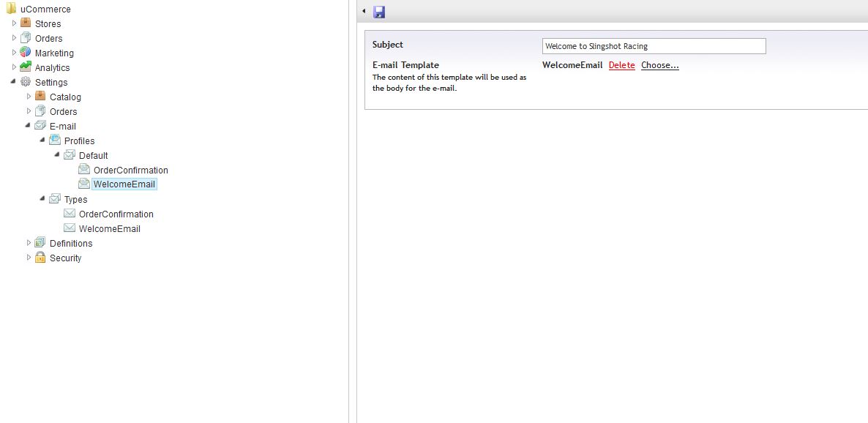Click the OrderConfirmation envelope icon under Types
Image resolution: width=868 pixels, height=423 pixels.
(x=70, y=213)
